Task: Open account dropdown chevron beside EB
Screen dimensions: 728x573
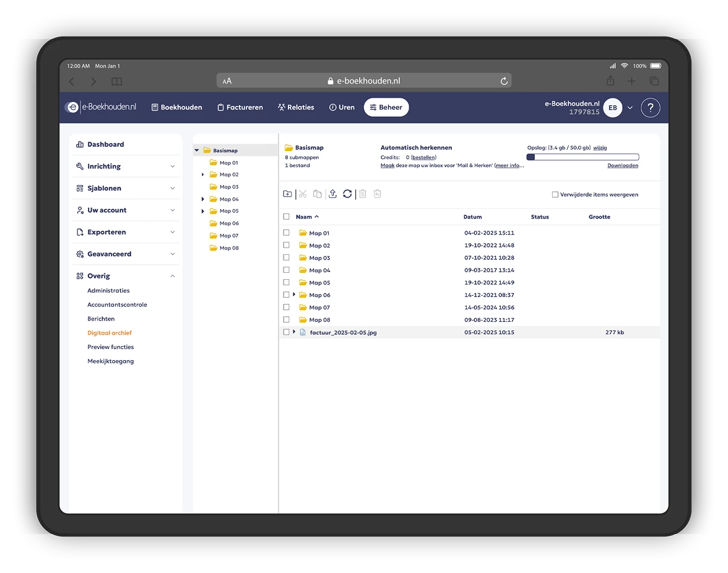Action: 630,108
